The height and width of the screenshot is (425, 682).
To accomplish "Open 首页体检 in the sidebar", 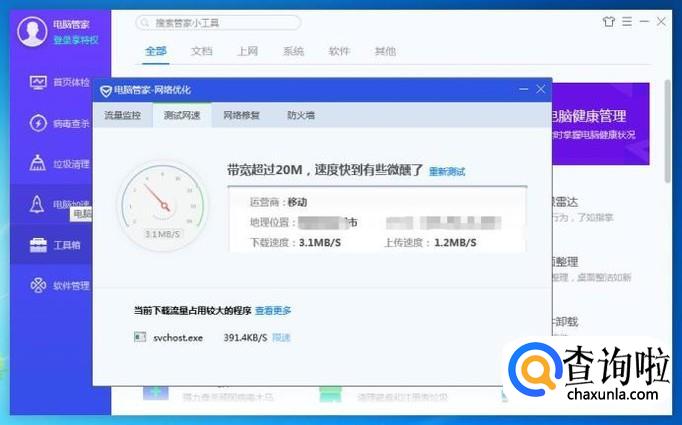I will 60,82.
